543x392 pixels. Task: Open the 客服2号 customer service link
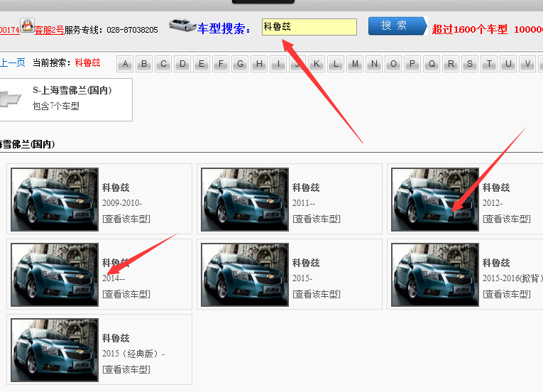tap(49, 30)
